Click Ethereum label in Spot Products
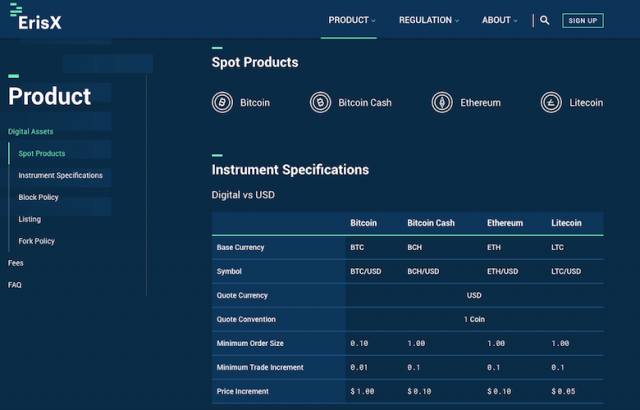Image resolution: width=640 pixels, height=410 pixels. pyautogui.click(x=480, y=102)
